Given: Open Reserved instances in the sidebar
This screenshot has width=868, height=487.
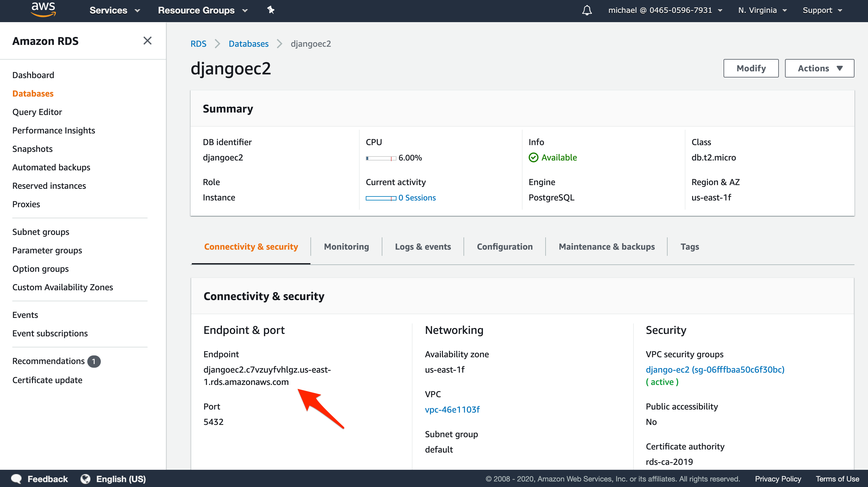Looking at the screenshot, I should 49,186.
